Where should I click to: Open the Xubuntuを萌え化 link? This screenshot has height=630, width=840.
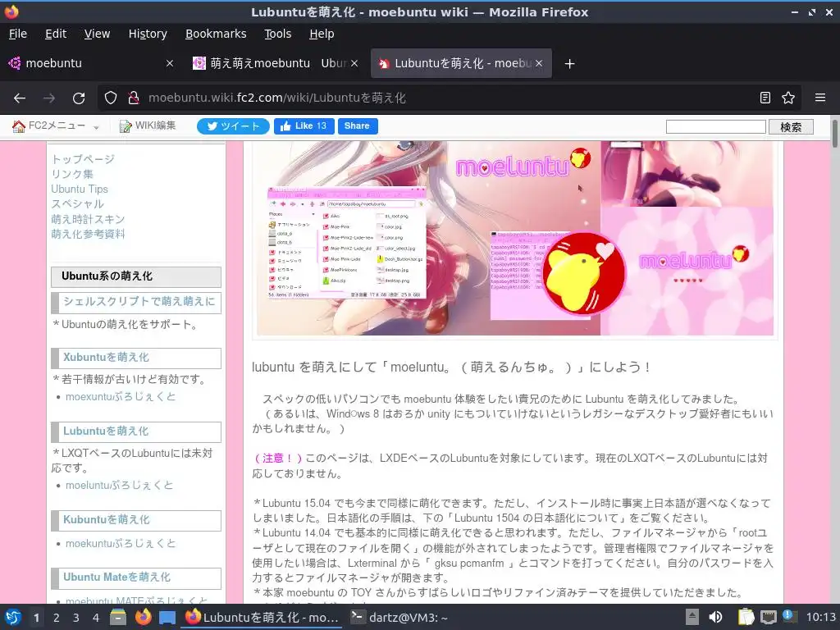click(106, 358)
